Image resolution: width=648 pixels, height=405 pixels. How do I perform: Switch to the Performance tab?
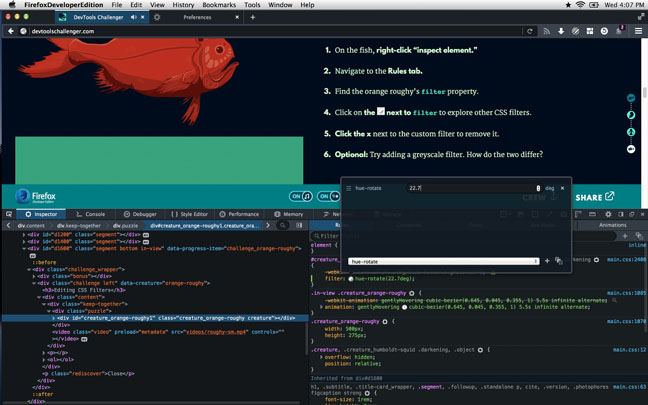coord(239,214)
